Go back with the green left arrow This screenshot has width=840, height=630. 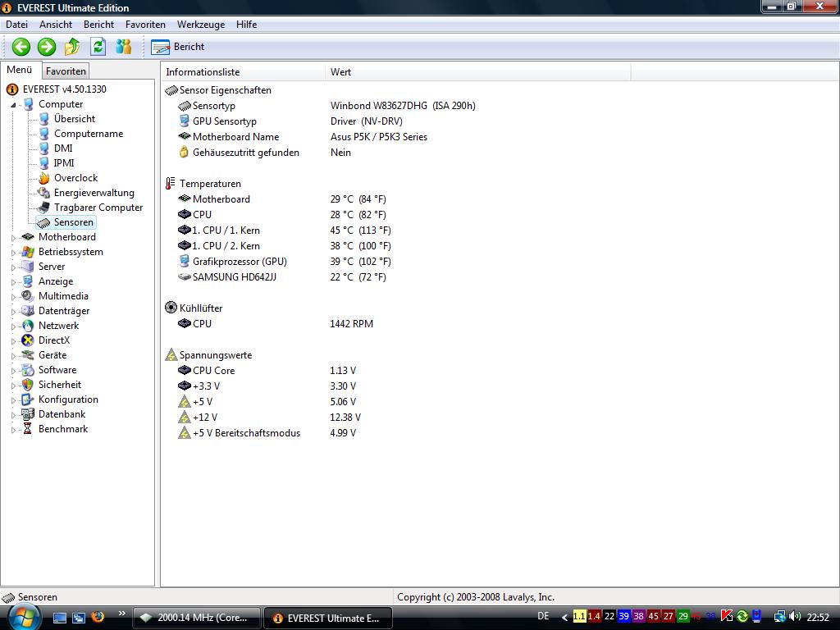click(x=21, y=47)
